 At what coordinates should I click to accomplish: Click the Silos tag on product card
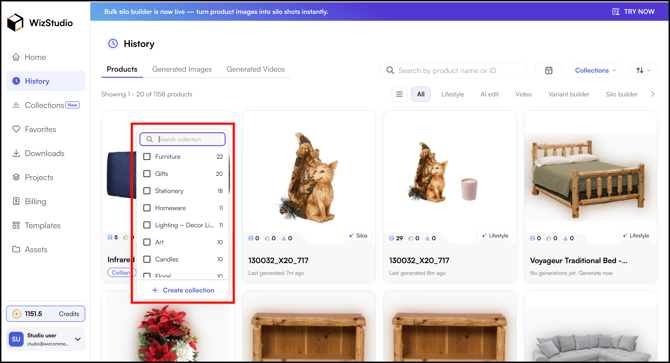pyautogui.click(x=358, y=236)
